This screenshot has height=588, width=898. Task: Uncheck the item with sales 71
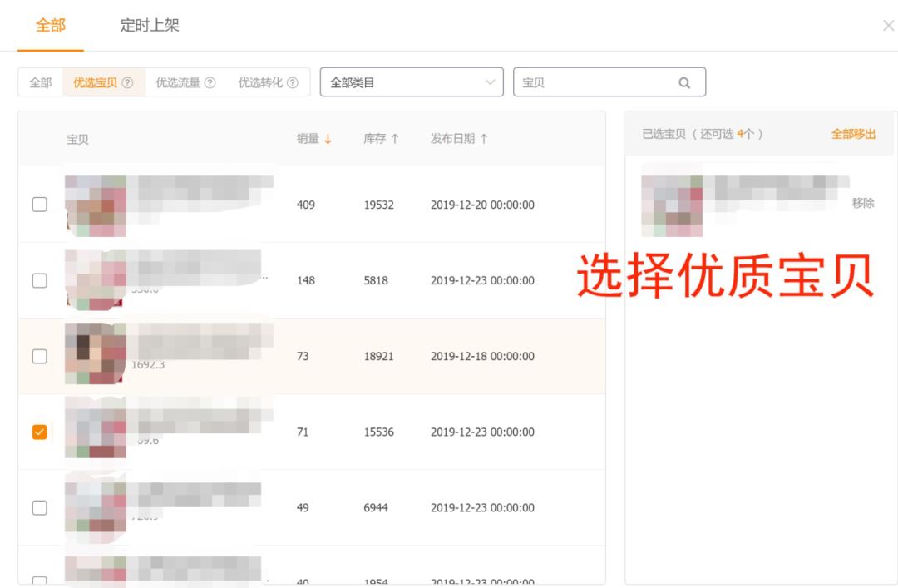pos(40,432)
